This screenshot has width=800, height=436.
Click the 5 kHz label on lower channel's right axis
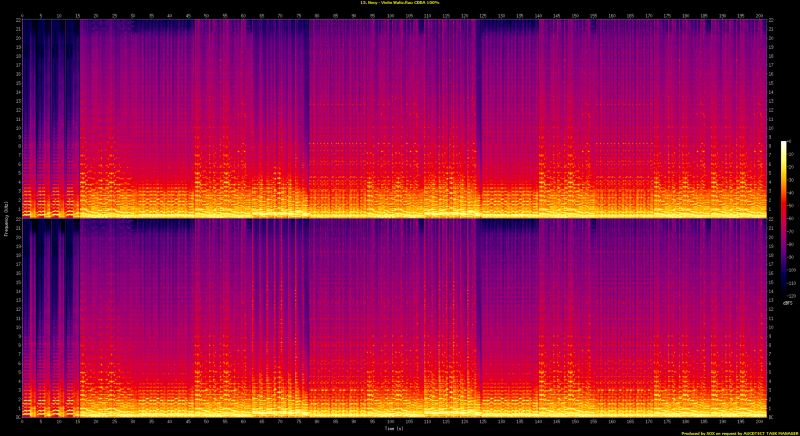pos(771,370)
